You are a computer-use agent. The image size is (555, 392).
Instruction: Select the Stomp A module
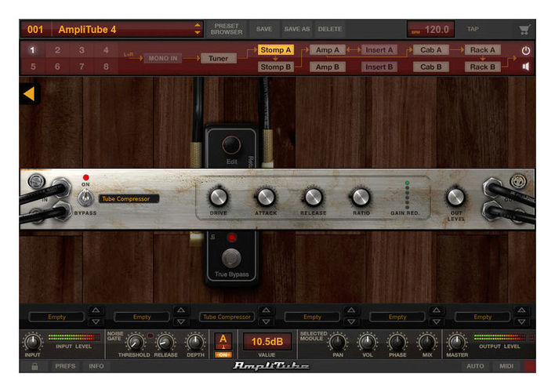pos(276,50)
